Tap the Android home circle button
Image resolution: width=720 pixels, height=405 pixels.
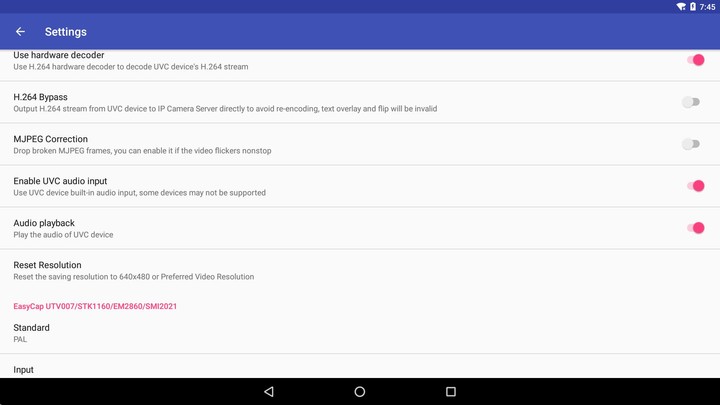[360, 391]
